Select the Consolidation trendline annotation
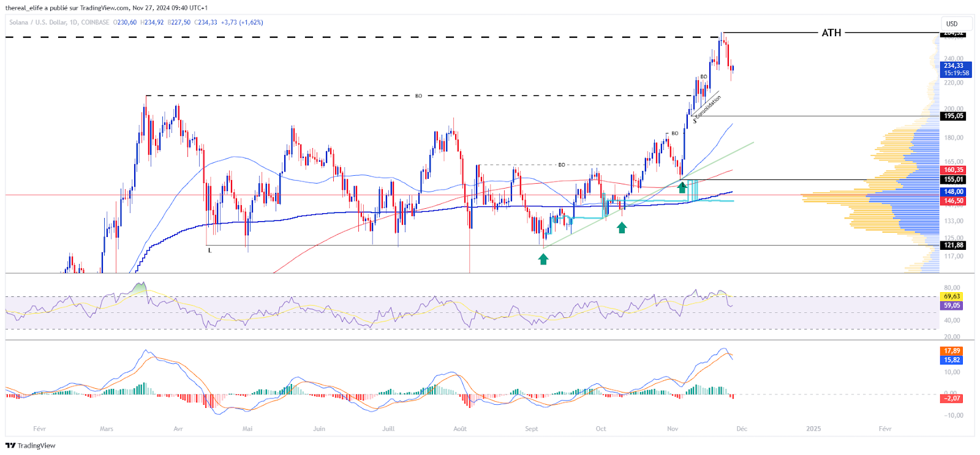 point(708,107)
